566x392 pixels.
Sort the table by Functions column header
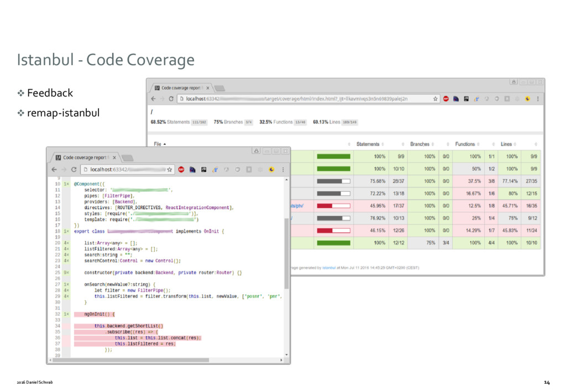(467, 144)
